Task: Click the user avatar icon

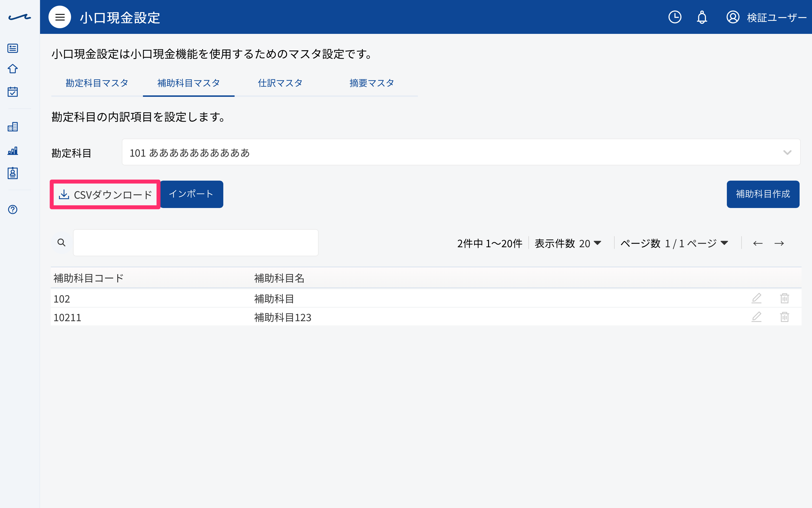Action: click(x=733, y=17)
